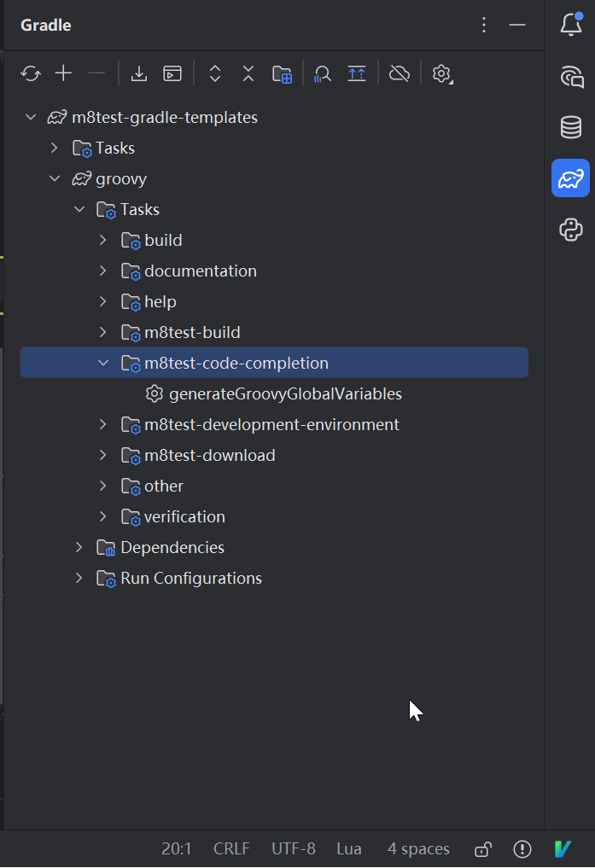595x868 pixels.
Task: Open the Notifications bell icon
Action: pos(570,25)
